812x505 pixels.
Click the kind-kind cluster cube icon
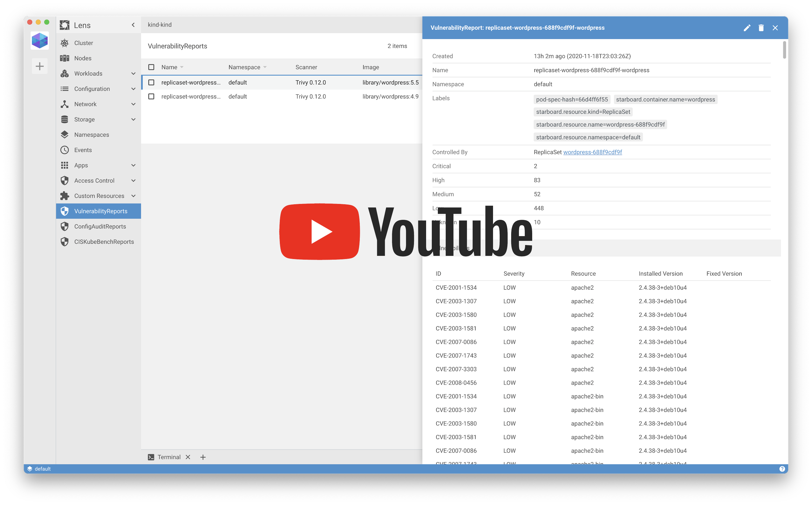(x=40, y=41)
